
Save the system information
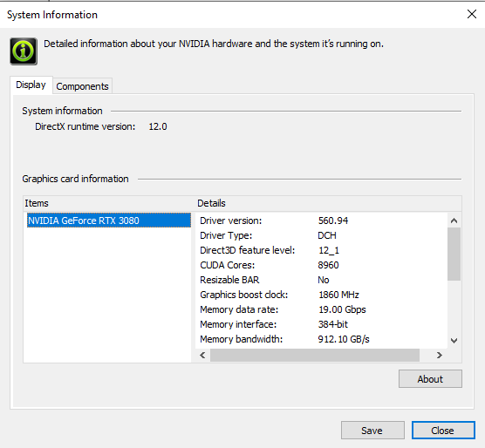pos(372,430)
